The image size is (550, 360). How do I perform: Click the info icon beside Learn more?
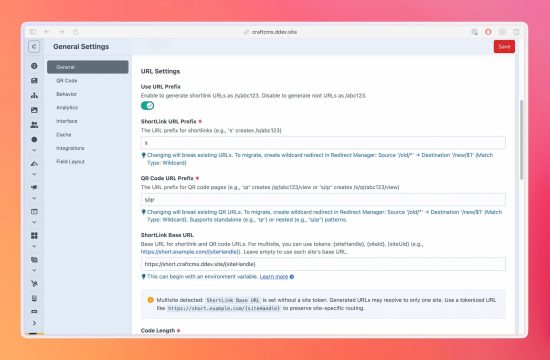pyautogui.click(x=292, y=277)
